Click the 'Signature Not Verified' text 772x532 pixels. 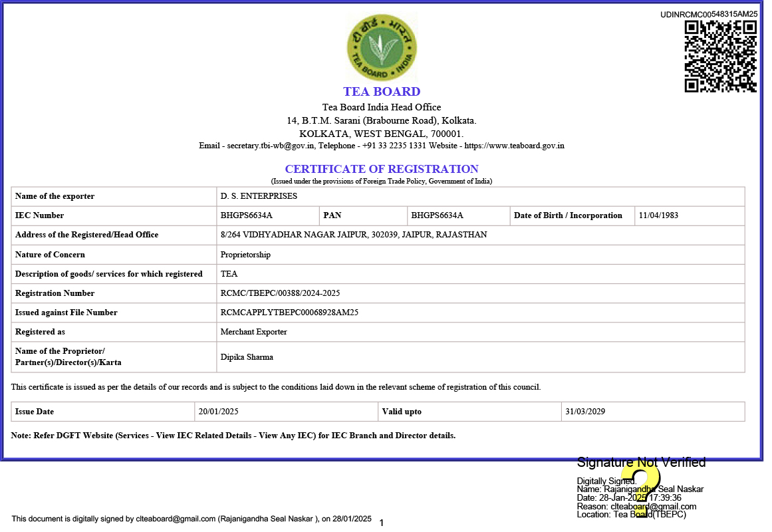641,462
